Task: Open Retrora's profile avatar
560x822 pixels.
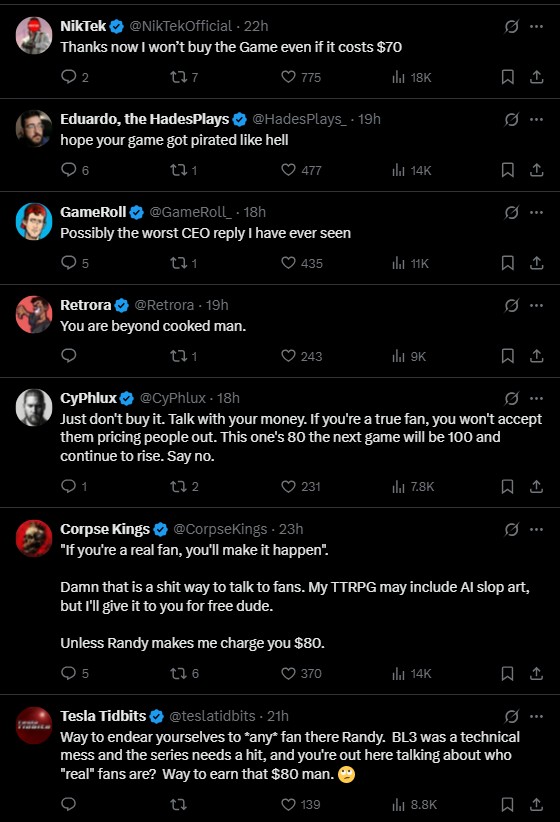Action: point(34,315)
